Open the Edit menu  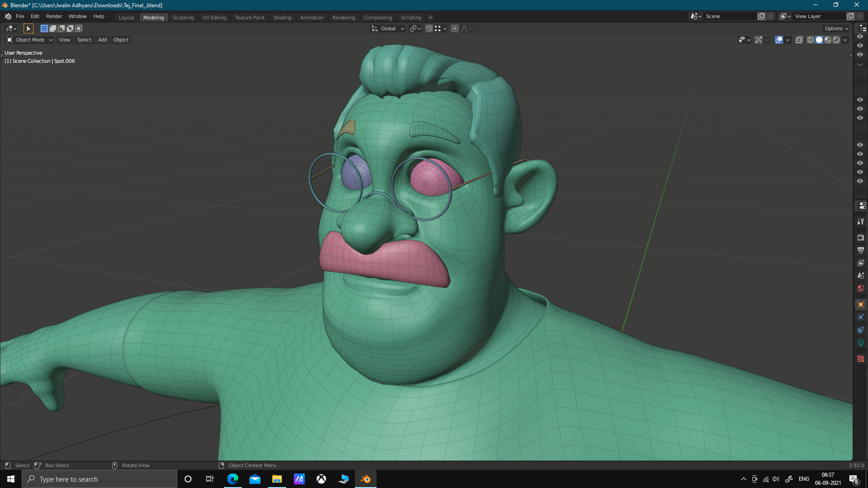(x=35, y=16)
